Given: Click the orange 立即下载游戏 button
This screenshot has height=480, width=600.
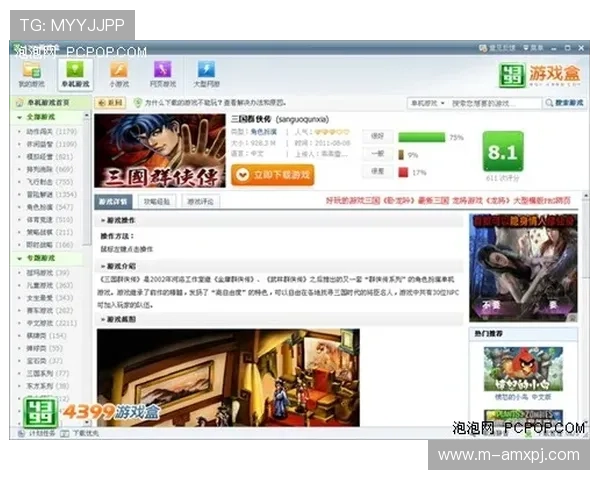Looking at the screenshot, I should pos(272,175).
